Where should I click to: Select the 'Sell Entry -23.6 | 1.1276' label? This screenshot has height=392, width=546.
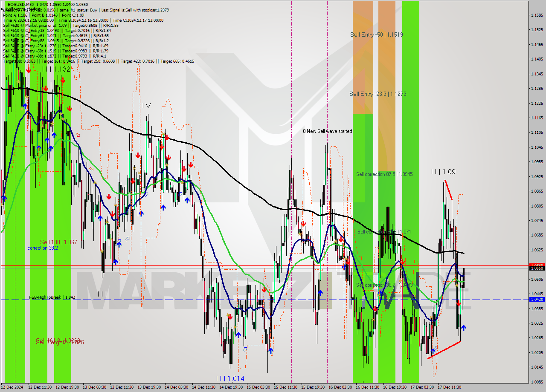pyautogui.click(x=378, y=94)
